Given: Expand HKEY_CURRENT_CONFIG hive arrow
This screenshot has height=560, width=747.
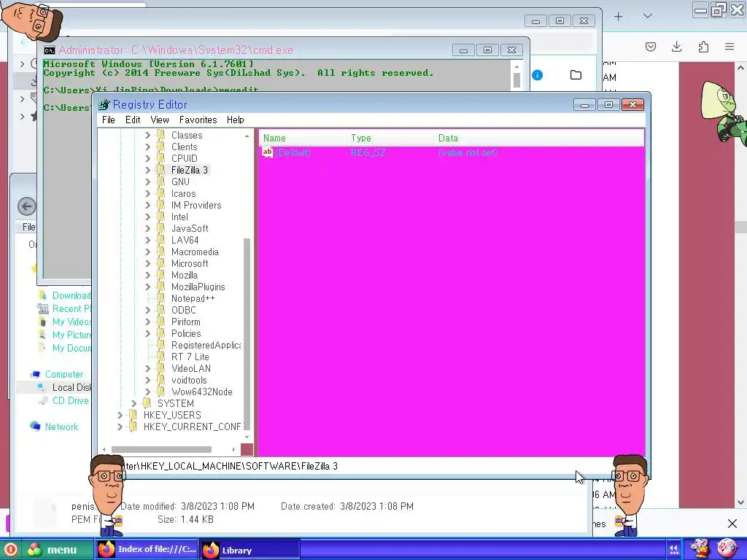Looking at the screenshot, I should click(x=120, y=427).
